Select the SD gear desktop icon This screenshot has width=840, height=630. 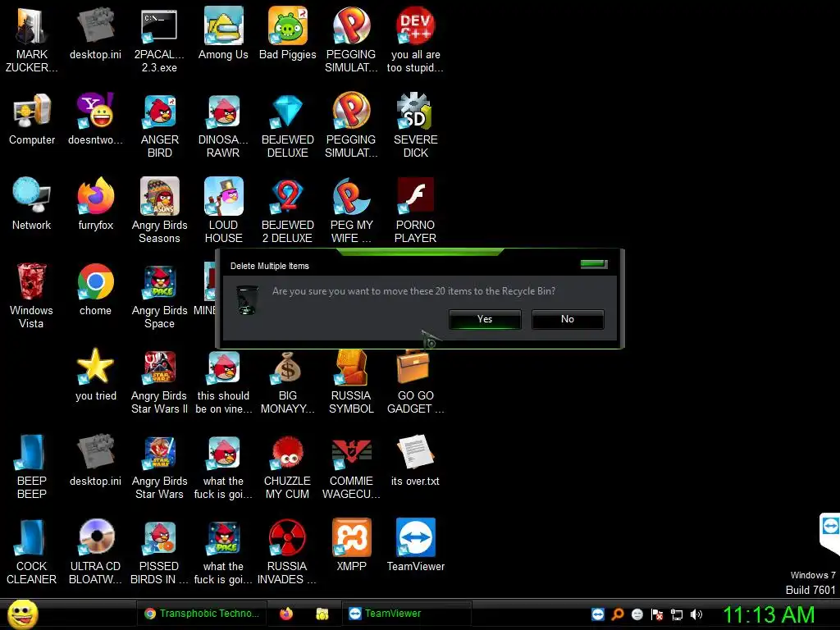click(415, 126)
